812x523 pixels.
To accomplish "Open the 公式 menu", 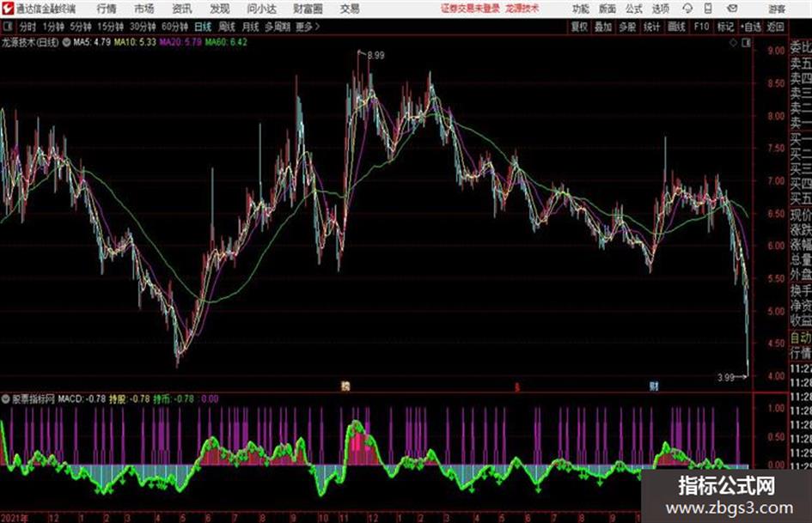I will click(x=633, y=9).
